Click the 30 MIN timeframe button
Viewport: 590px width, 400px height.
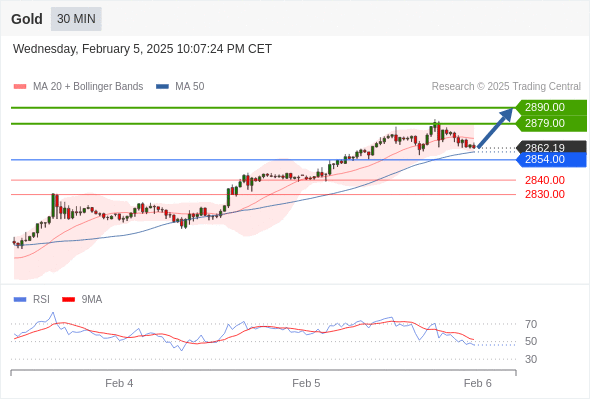[76, 18]
